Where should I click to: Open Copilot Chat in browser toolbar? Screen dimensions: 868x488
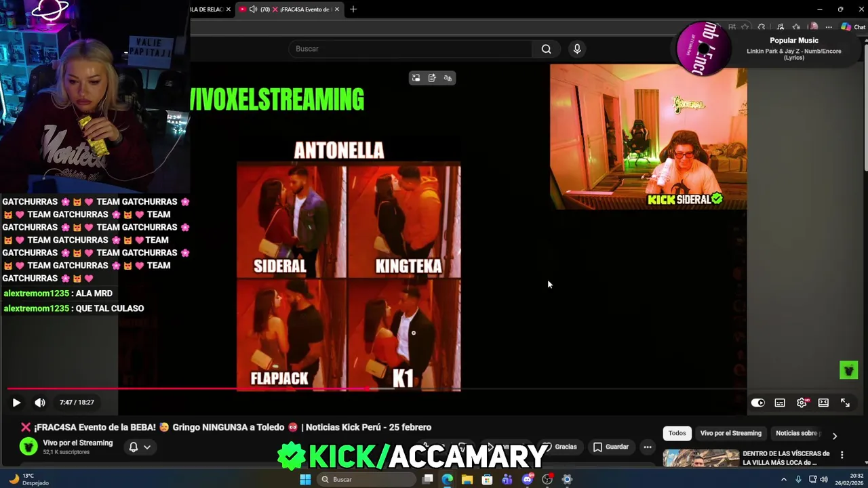tap(853, 27)
